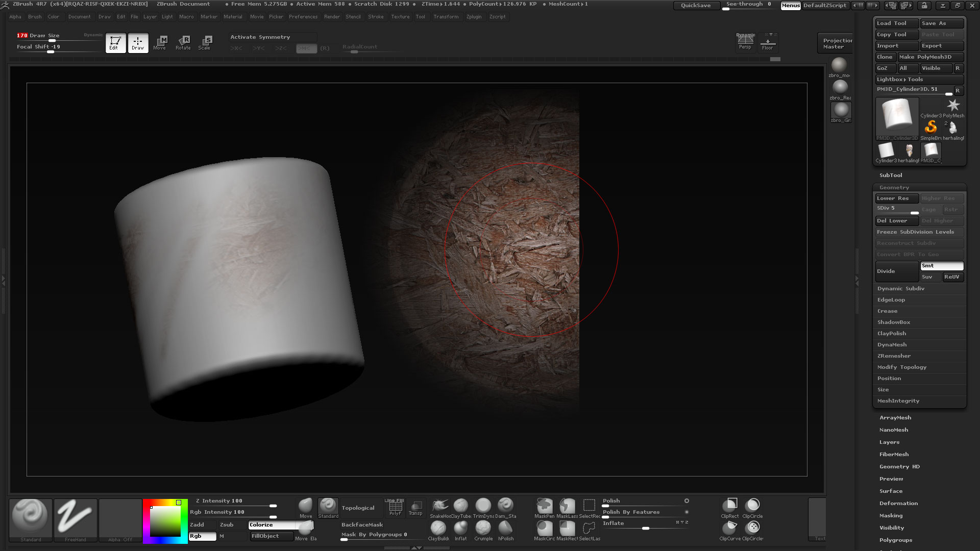Screen dimensions: 980x551
Task: Switch to Scale transform mode
Action: point(205,43)
